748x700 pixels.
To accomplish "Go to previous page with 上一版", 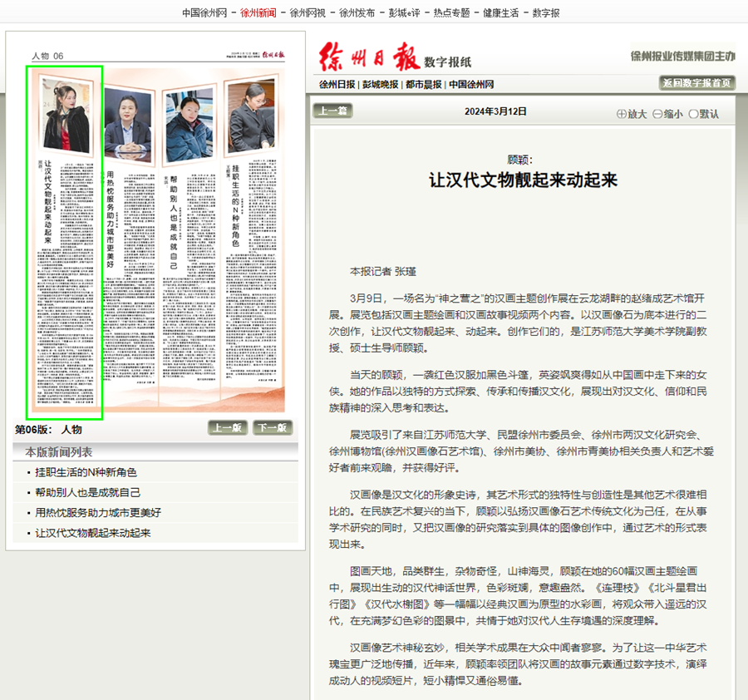I will [x=227, y=428].
